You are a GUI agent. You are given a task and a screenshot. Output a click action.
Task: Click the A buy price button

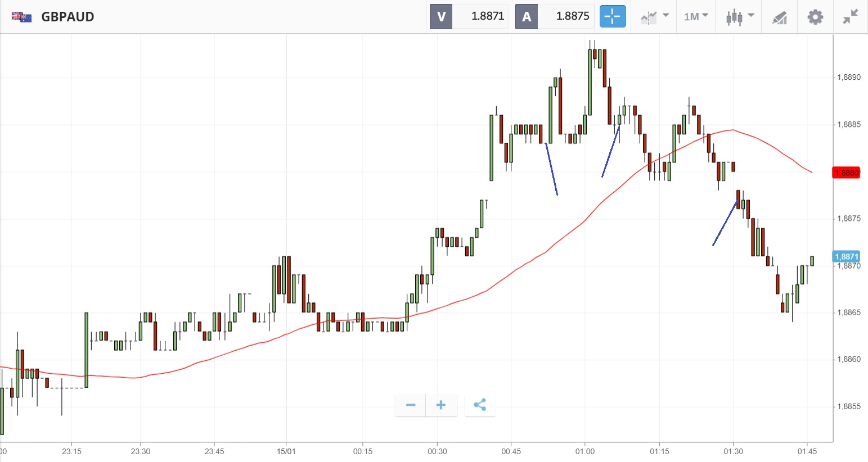pos(527,17)
